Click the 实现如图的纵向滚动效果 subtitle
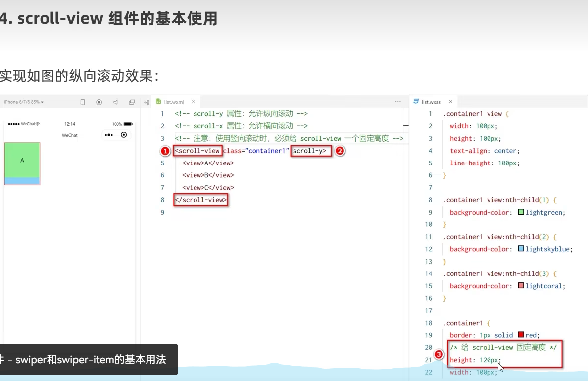Viewport: 588px width, 381px height. pyautogui.click(x=79, y=76)
